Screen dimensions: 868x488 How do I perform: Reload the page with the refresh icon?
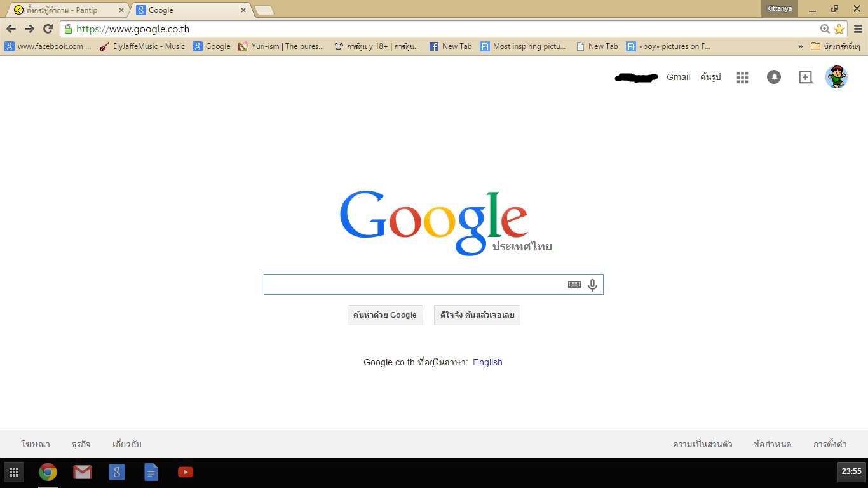pos(48,29)
